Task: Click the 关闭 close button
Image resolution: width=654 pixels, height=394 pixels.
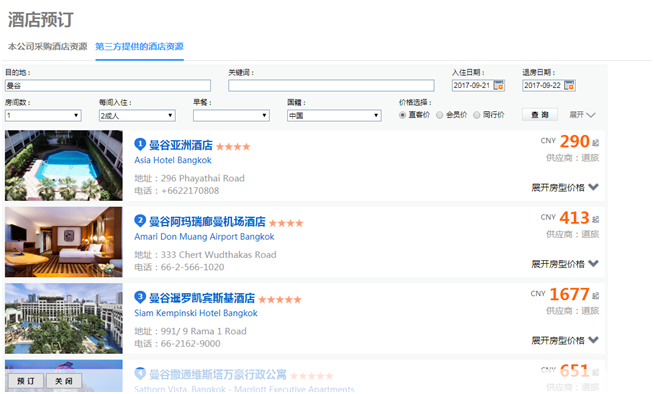Action: point(64,381)
